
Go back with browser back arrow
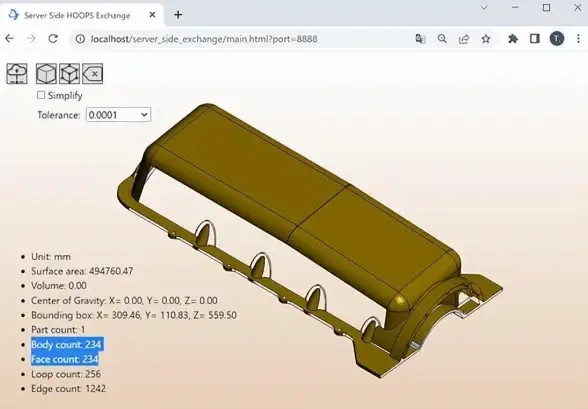click(x=10, y=39)
